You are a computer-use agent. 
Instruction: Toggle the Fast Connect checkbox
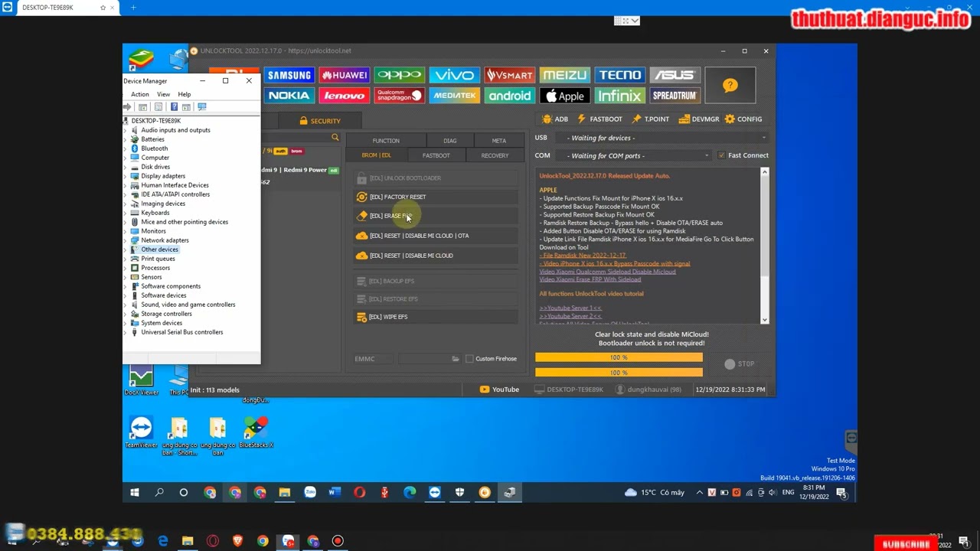(721, 155)
